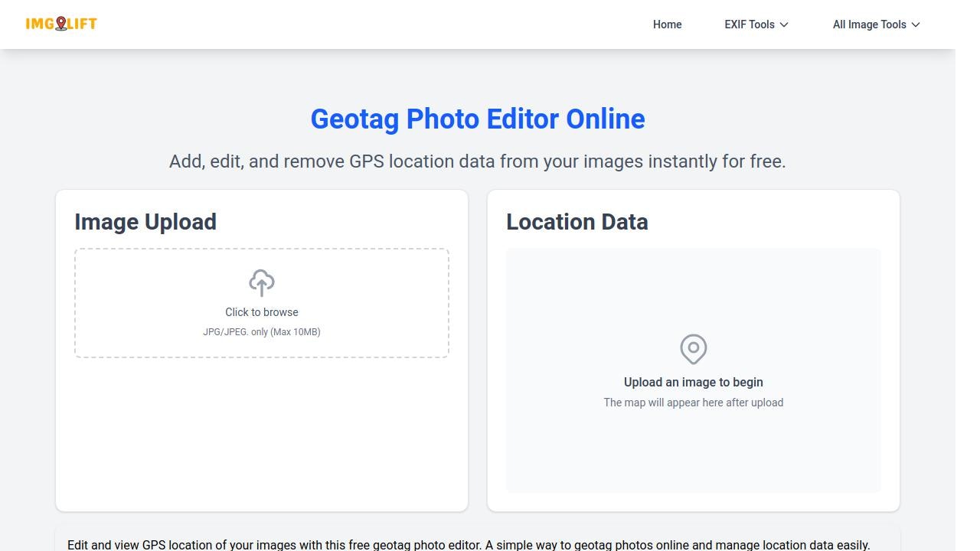The width and height of the screenshot is (980, 551).
Task: Click the "Image Upload" heading
Action: tap(145, 222)
